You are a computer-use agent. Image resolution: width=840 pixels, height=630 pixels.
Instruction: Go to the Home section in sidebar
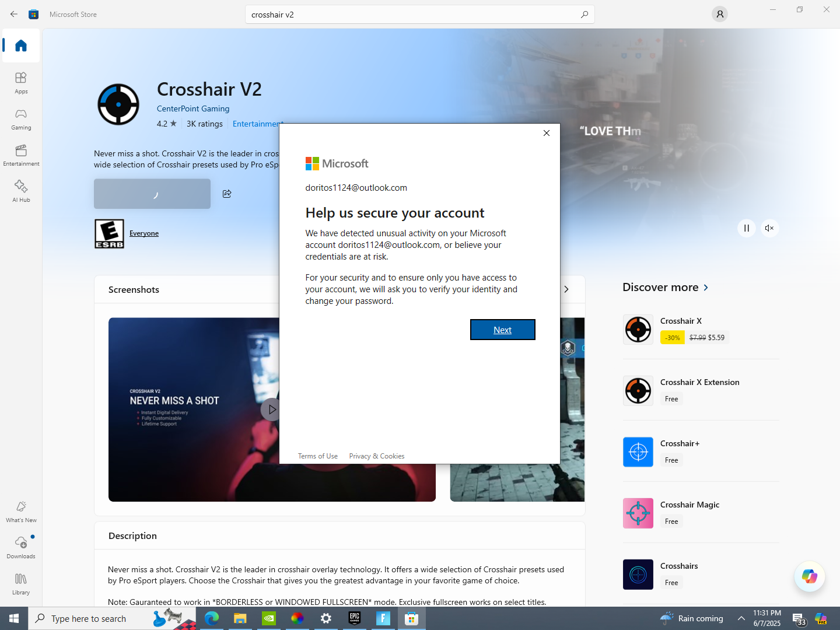(21, 45)
